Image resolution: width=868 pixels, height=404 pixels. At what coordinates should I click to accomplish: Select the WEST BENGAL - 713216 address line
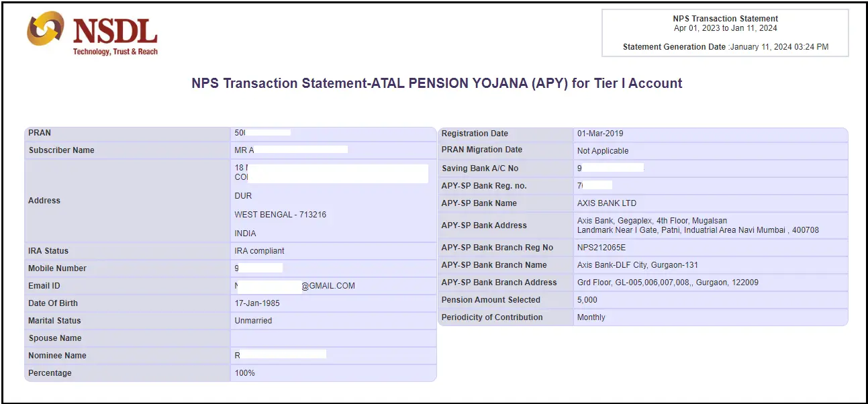[281, 215]
